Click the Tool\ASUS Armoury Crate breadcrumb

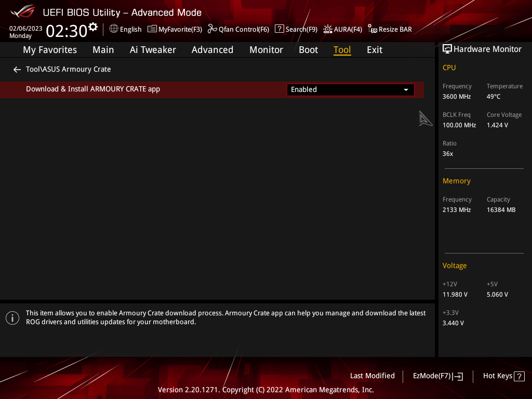point(68,69)
